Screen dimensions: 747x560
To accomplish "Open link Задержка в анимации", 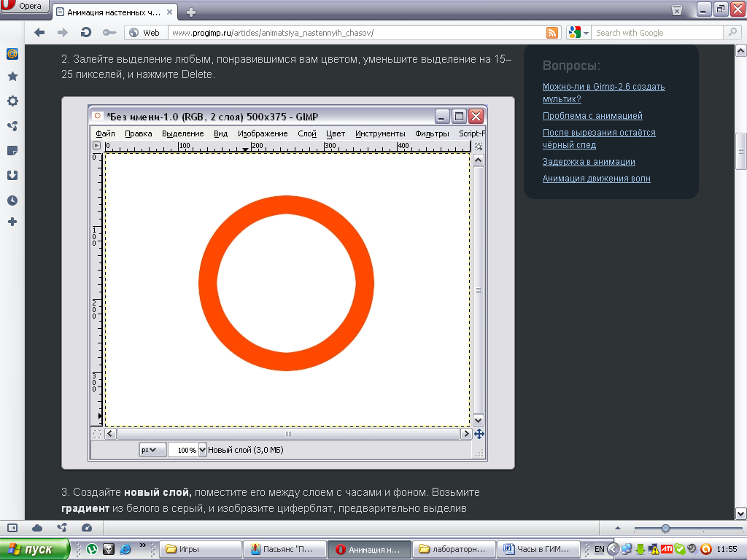I will coord(589,161).
